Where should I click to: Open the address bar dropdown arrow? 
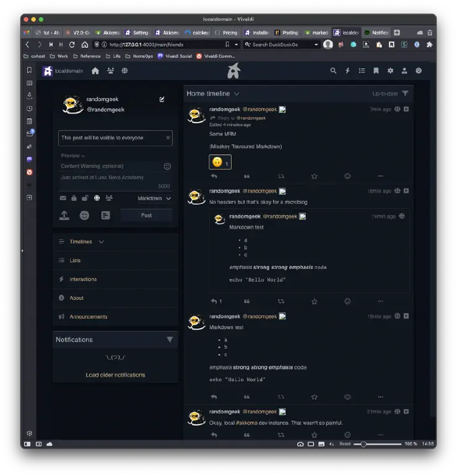click(x=236, y=45)
